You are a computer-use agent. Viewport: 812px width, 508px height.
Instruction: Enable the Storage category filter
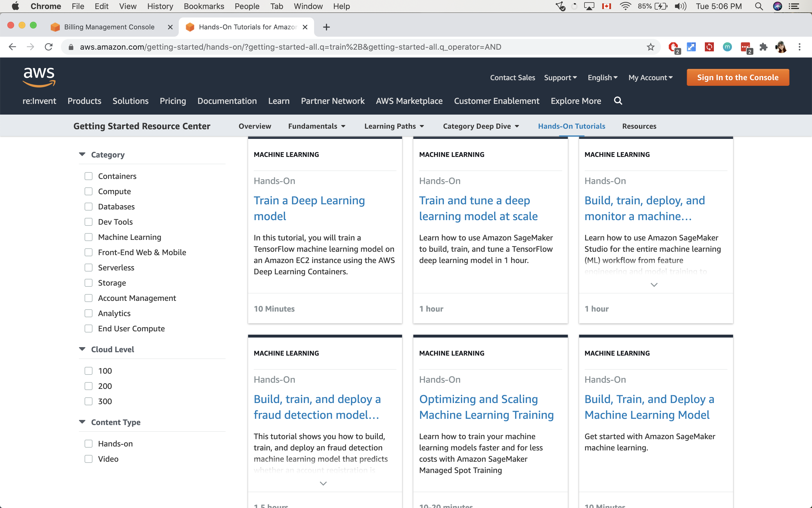[x=89, y=283]
